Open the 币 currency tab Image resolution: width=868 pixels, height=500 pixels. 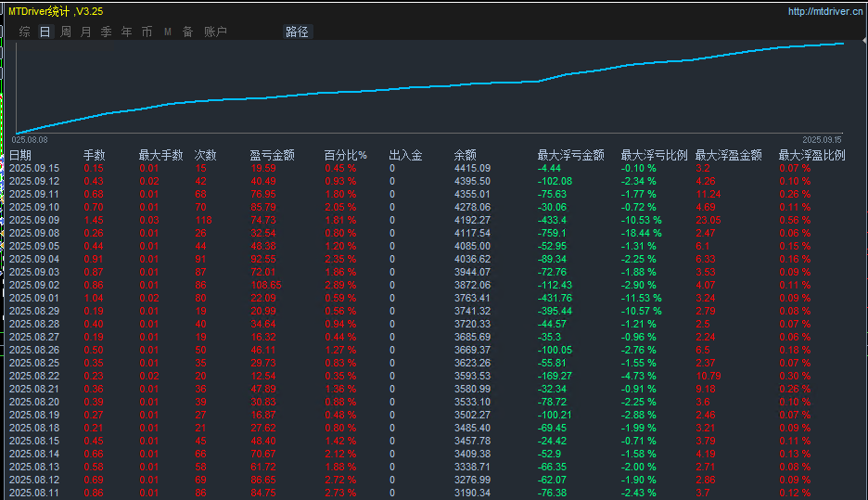point(147,32)
